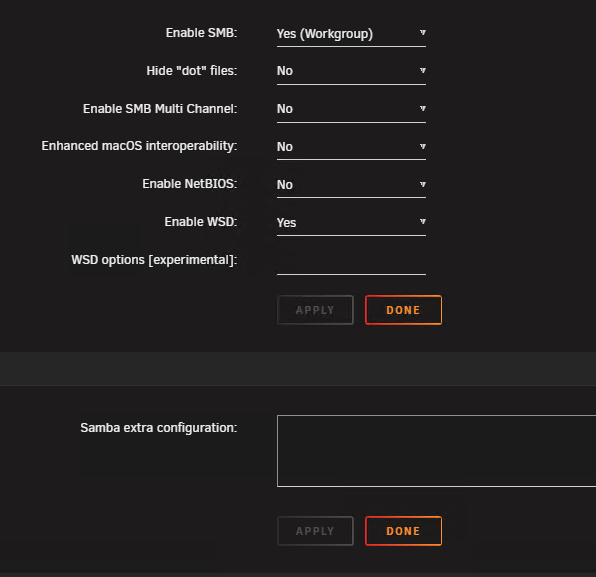Click the arrow icon for macOS interoperability

(423, 146)
